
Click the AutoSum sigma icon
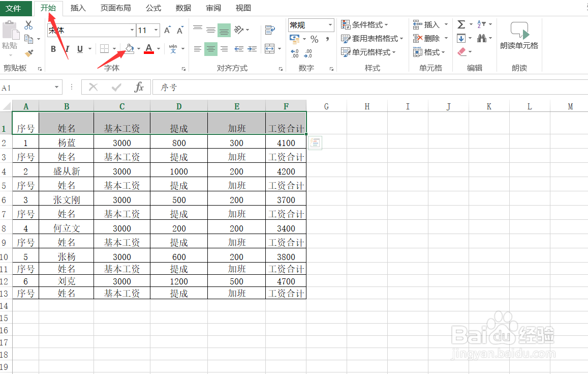[461, 23]
